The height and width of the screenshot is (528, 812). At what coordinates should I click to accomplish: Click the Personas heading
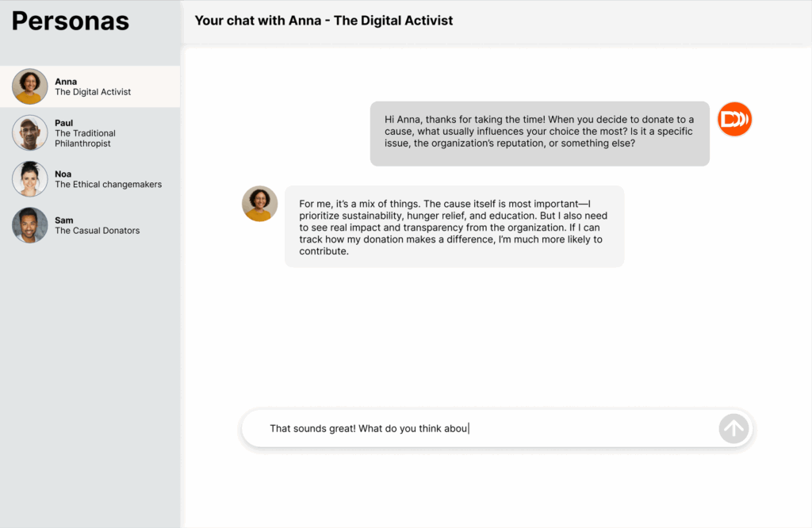[x=71, y=21]
